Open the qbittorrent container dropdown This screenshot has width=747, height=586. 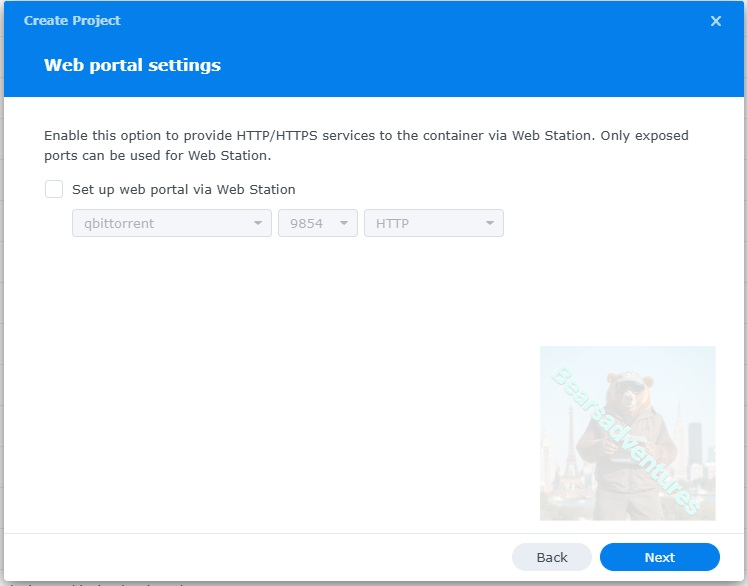(x=171, y=223)
